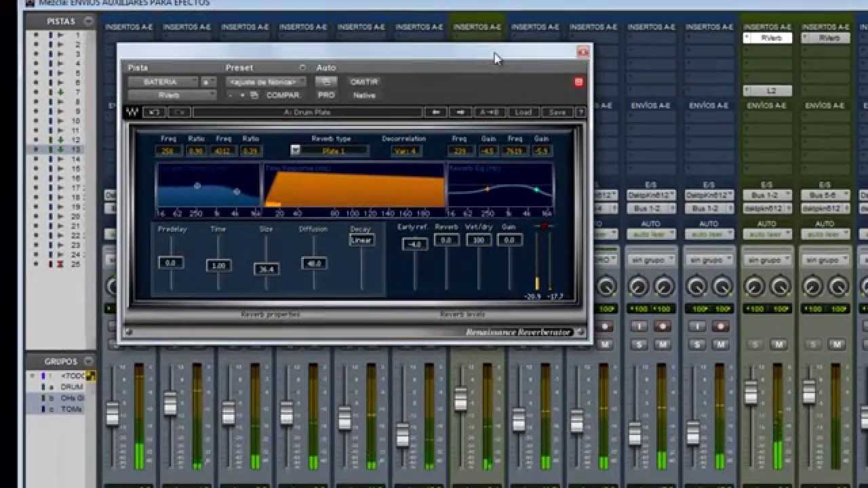
Task: Click the right pan knob on the Bus 5-6 strip
Action: [839, 287]
